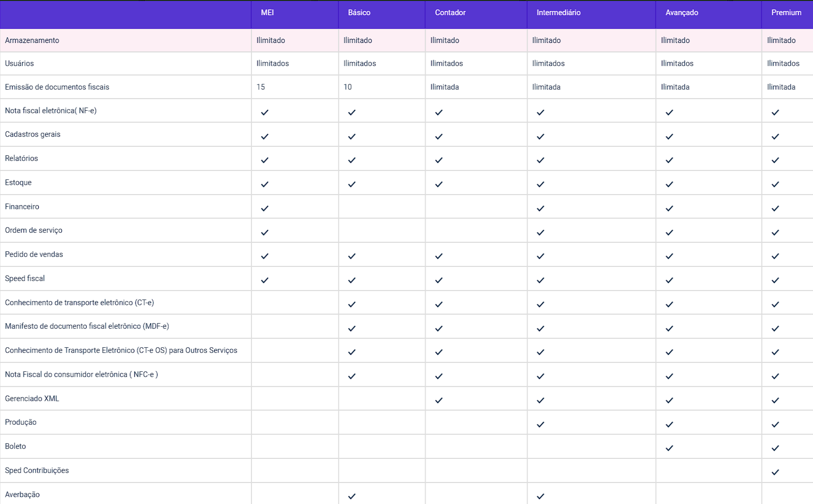Click the Financeiro checkmark in Premium column
813x504 pixels.
(775, 208)
